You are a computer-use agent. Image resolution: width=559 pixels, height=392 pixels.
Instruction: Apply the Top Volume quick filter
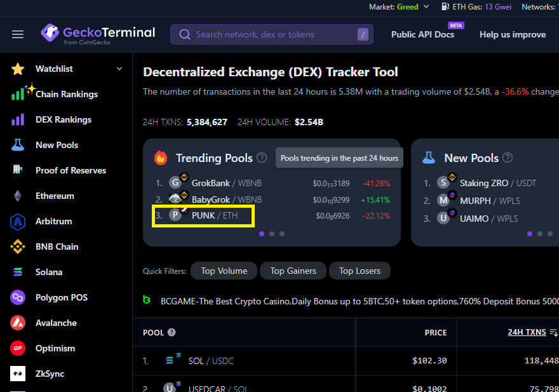click(224, 271)
